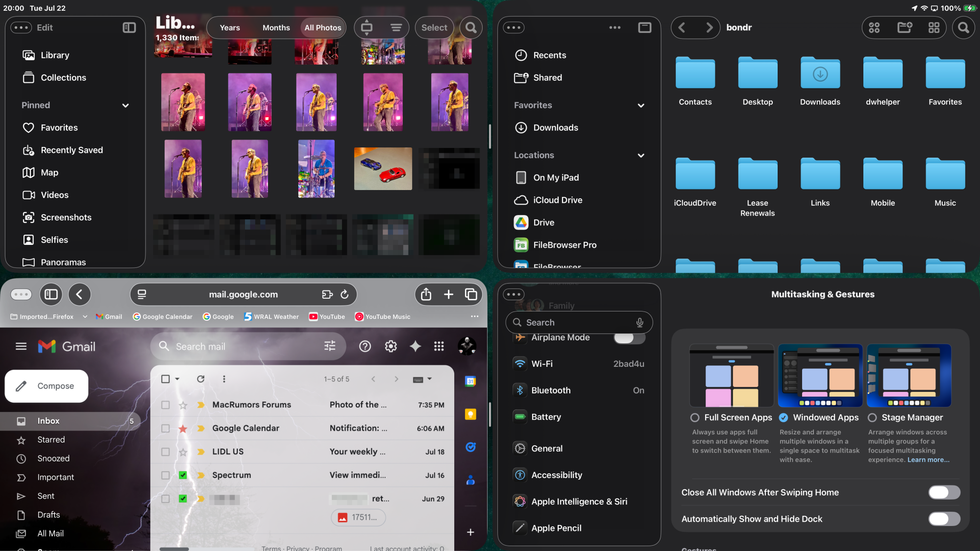
Task: Reload the mail.google.com page
Action: (x=344, y=294)
